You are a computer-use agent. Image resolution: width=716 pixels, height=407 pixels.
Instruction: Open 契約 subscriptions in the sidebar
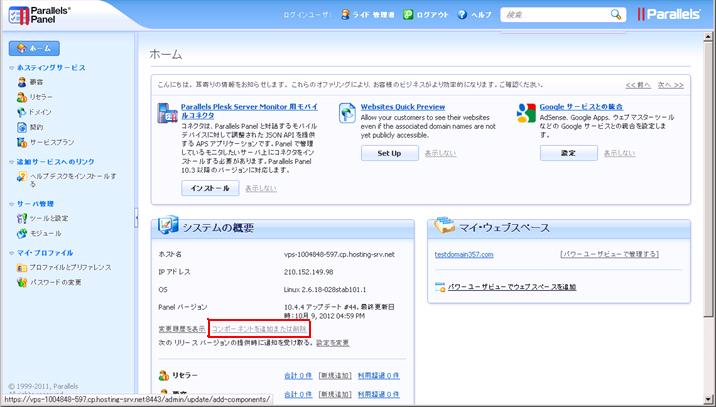[37, 127]
